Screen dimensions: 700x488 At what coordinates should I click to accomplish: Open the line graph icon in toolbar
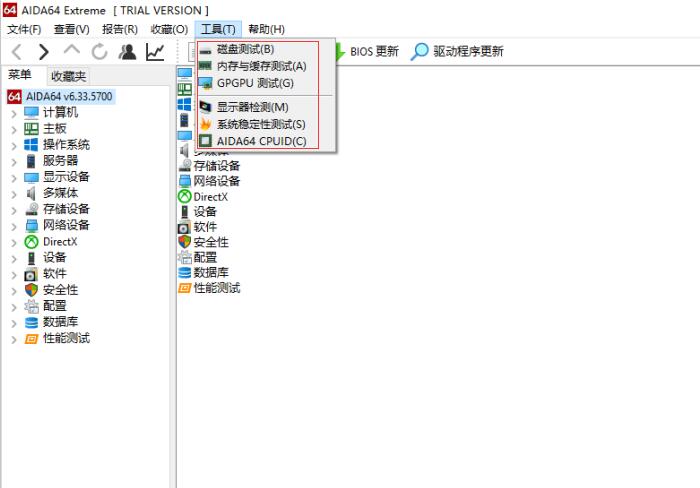click(155, 52)
